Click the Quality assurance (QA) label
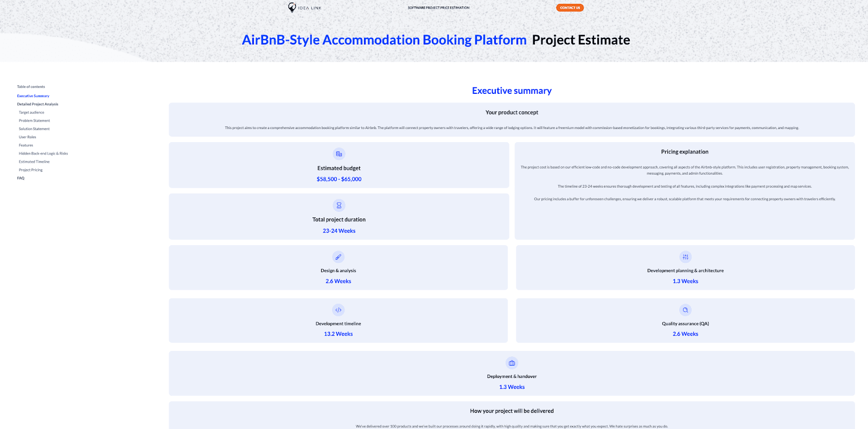Screen dimensions: 868x429 point(686,324)
